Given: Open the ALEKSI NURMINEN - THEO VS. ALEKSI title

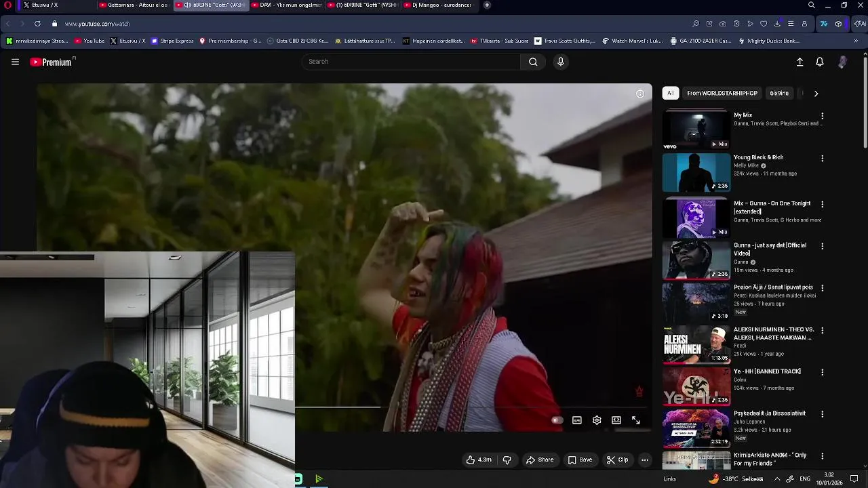Looking at the screenshot, I should [773, 333].
